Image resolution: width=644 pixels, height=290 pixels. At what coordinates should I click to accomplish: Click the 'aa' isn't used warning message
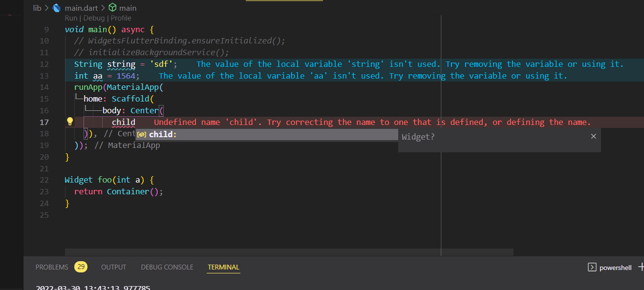pos(363,76)
